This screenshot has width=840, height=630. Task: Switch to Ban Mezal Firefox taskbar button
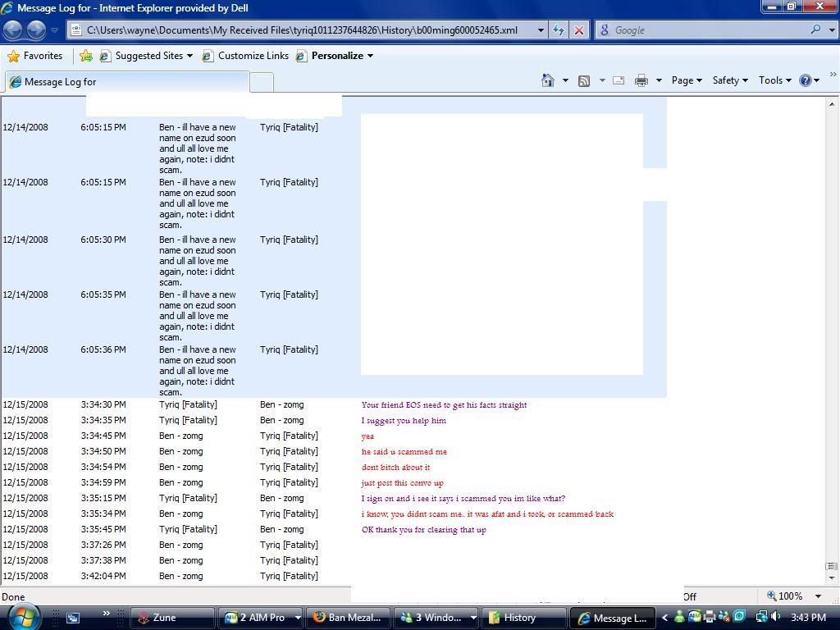[348, 618]
